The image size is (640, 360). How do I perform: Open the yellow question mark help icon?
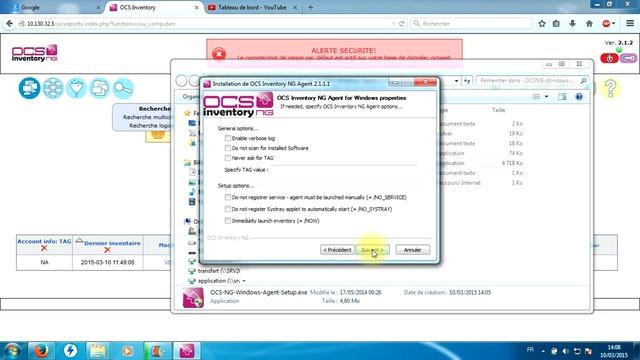610,88
